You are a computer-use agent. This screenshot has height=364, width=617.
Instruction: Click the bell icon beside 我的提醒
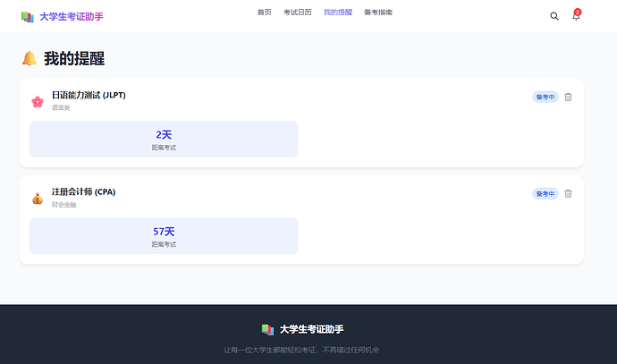30,59
